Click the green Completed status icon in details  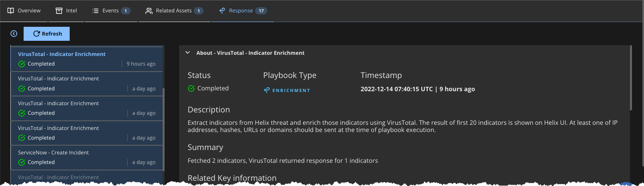coord(191,88)
